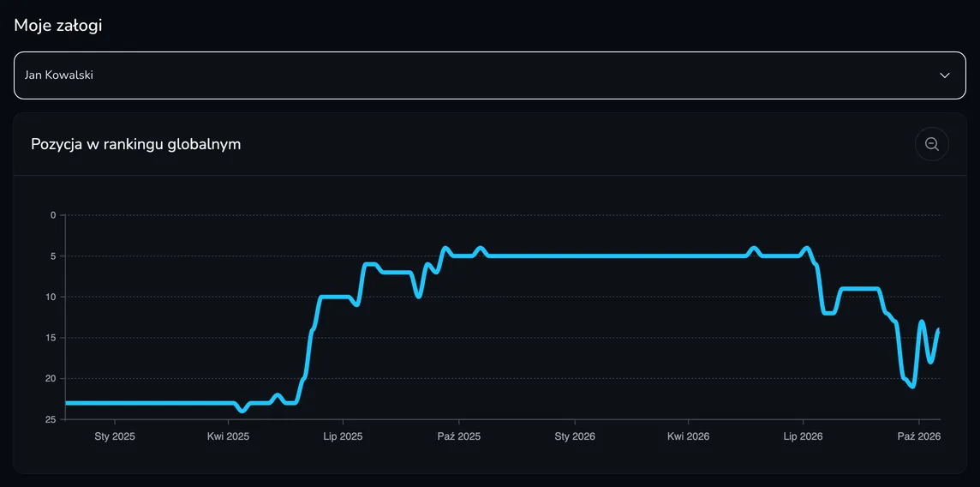The height and width of the screenshot is (487, 980).
Task: Click the 'Paź 2026' axis label
Action: click(918, 436)
